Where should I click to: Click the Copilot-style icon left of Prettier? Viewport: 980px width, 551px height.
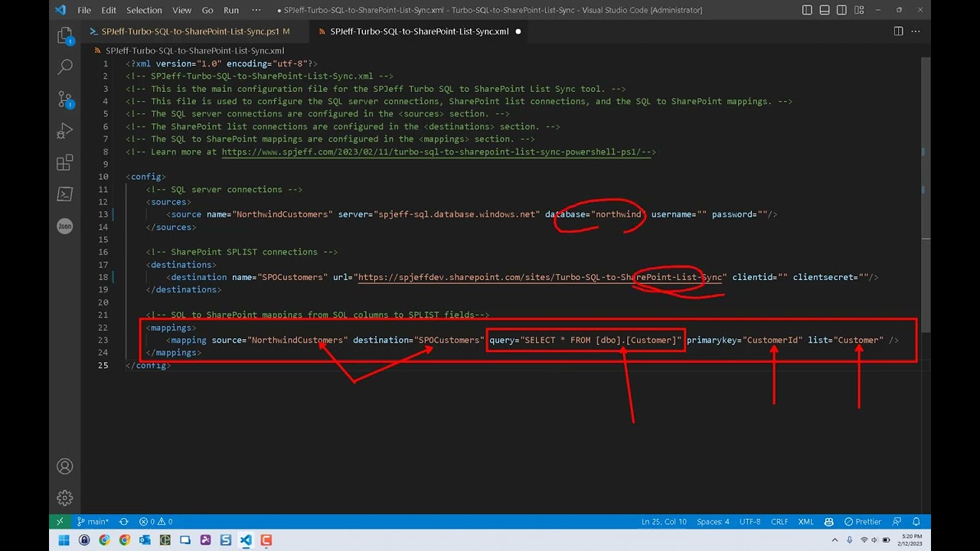click(x=829, y=522)
